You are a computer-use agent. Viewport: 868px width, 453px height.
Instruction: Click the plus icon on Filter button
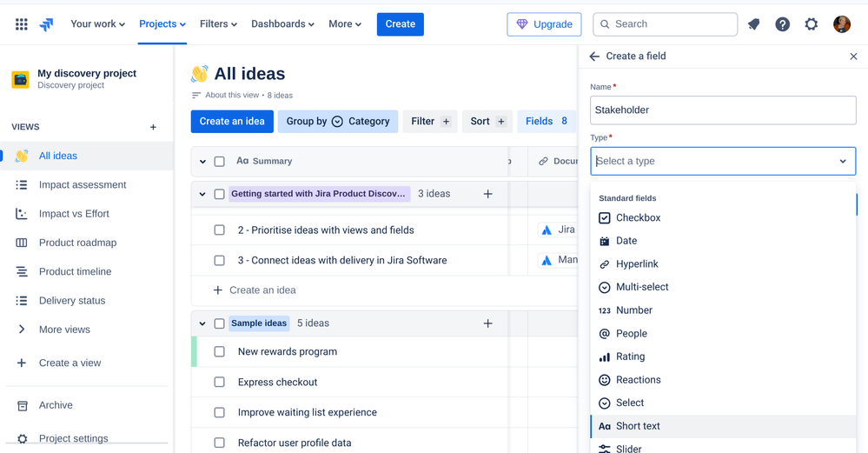[x=447, y=122]
